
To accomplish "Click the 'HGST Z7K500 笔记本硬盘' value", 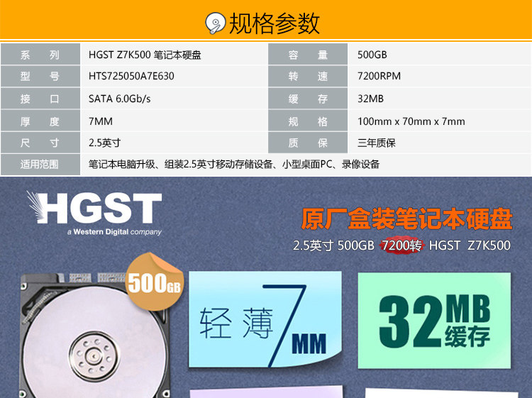I will (145, 55).
